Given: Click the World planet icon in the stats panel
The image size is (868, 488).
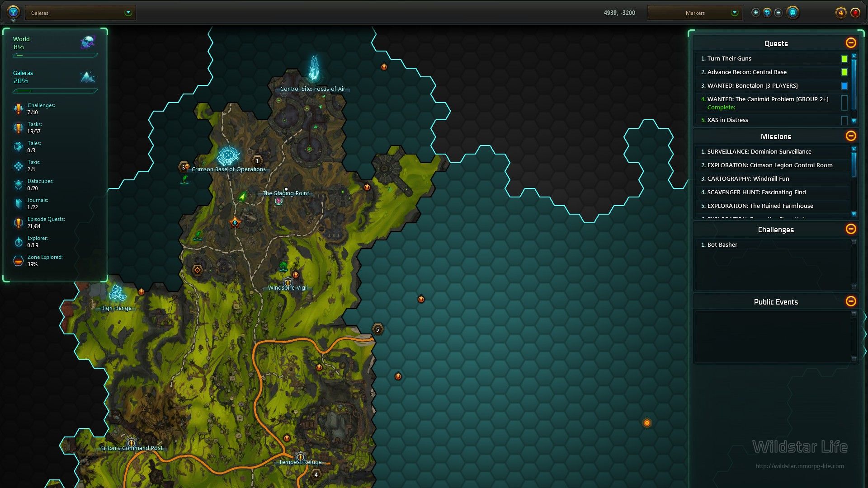Looking at the screenshot, I should [88, 42].
